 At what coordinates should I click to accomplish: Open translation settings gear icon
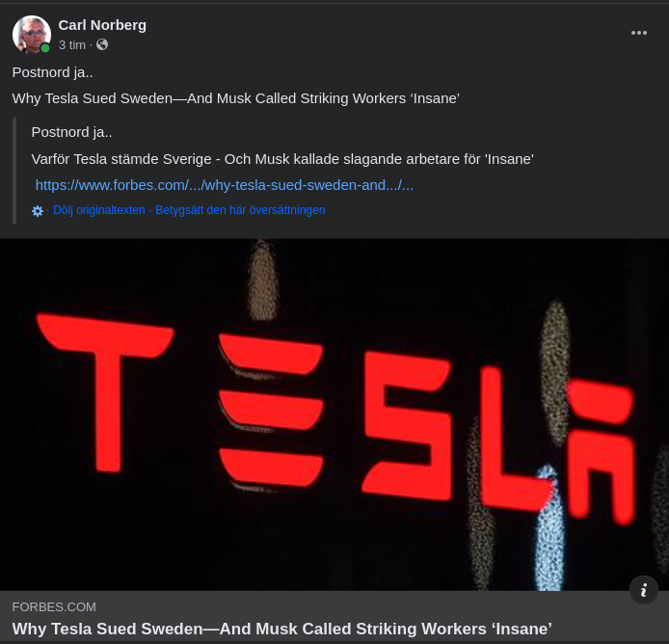click(x=38, y=210)
